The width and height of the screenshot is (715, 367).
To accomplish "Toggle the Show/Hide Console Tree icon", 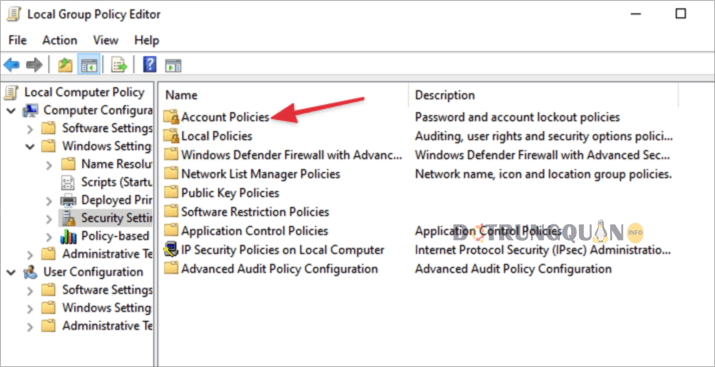I will coord(89,65).
